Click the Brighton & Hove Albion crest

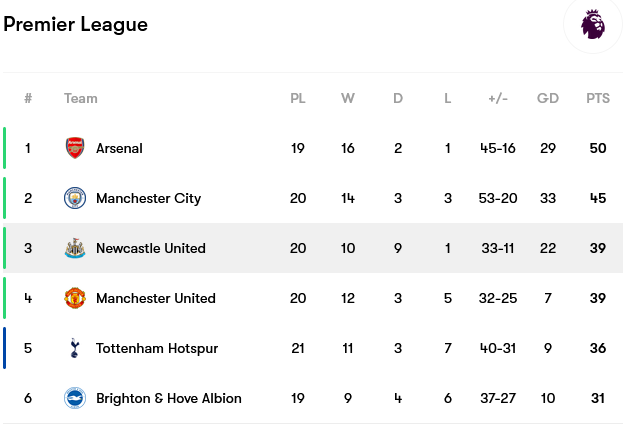coord(75,398)
